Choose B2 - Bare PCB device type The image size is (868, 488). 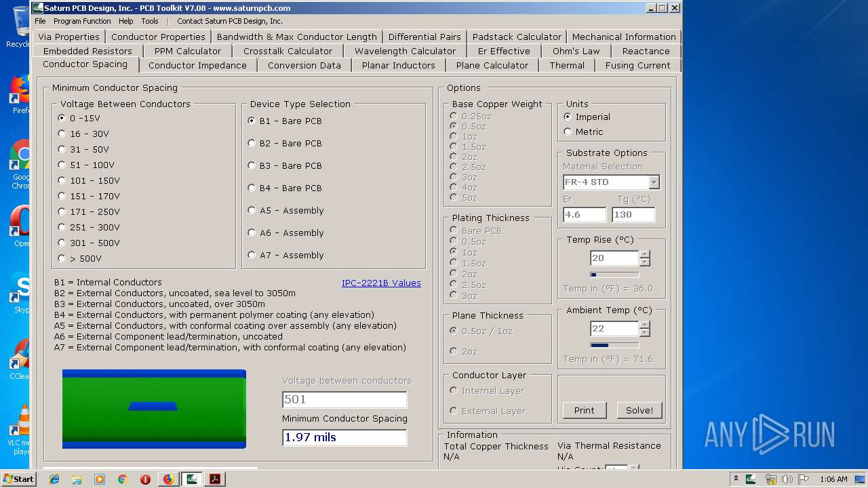tap(285, 144)
